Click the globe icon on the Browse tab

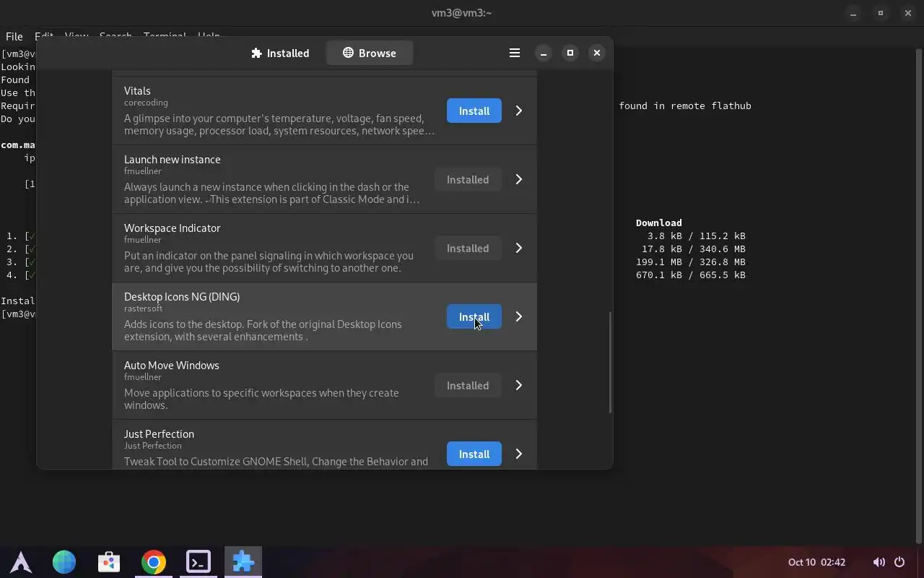[348, 53]
